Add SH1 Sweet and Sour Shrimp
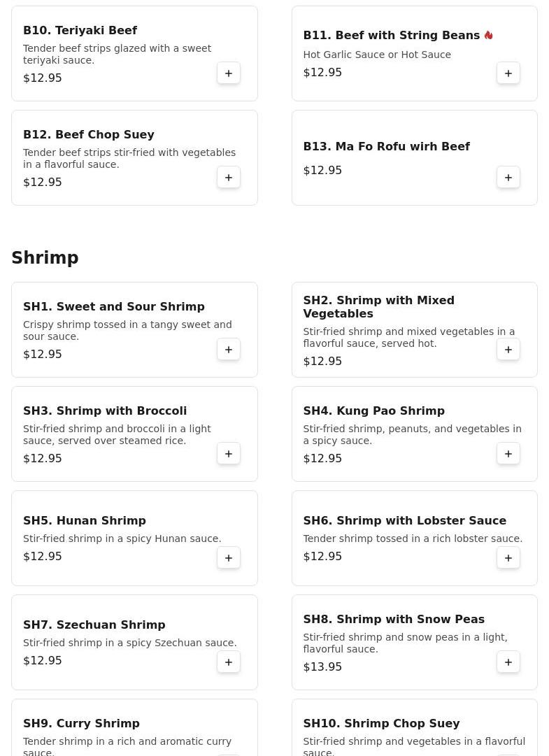This screenshot has width=549, height=756. click(229, 350)
